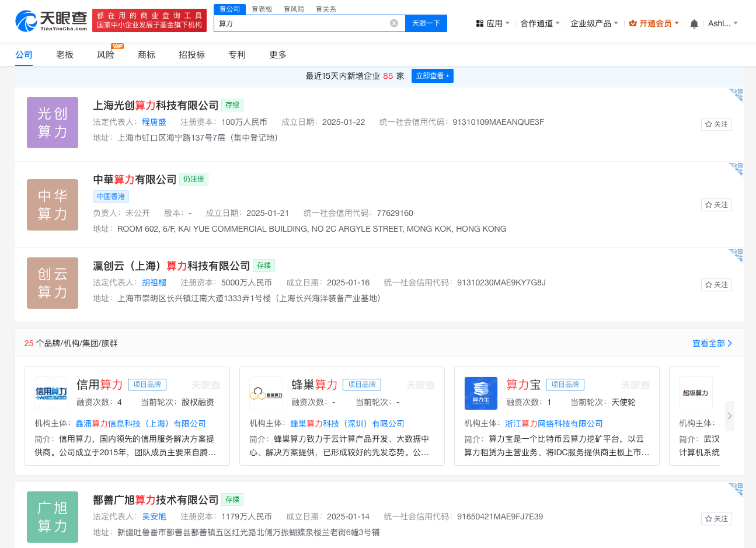Follow 瀛创云（上海）算力科技 with 关注 star
The width and height of the screenshot is (756, 548).
coord(716,285)
